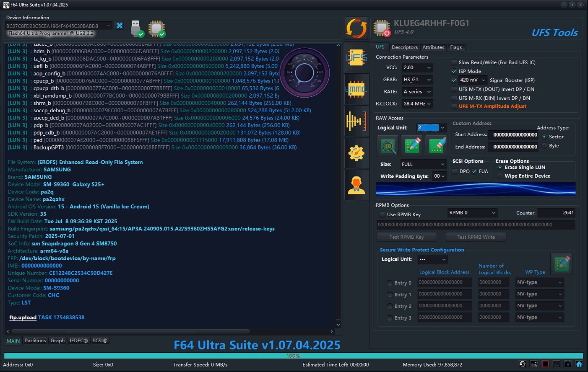Toggle the ISP Mode checkbox

click(x=454, y=72)
